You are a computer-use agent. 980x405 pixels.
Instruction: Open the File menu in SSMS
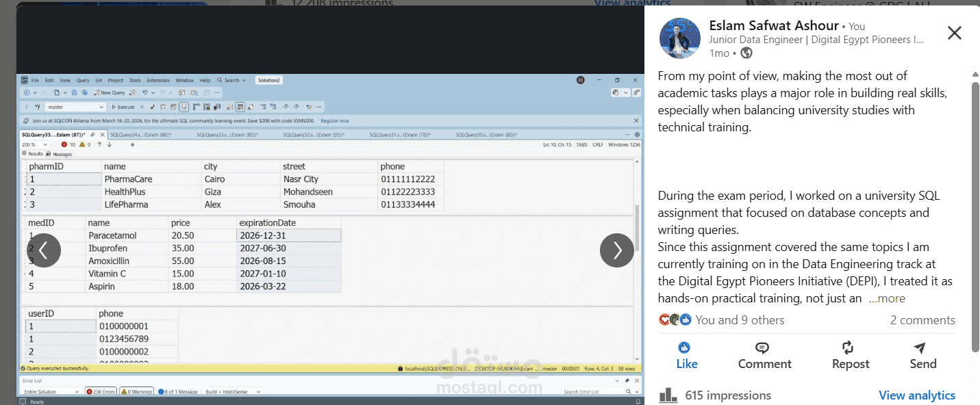[35, 81]
